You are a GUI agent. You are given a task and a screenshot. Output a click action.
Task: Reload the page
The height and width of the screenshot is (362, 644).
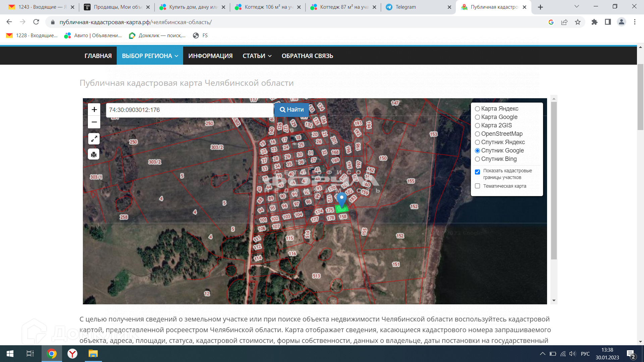click(x=36, y=22)
